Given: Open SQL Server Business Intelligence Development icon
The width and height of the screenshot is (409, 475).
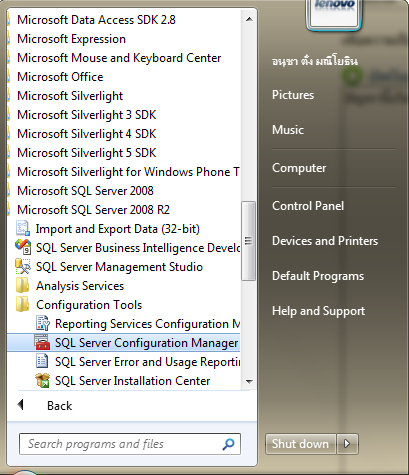Looking at the screenshot, I should (23, 248).
